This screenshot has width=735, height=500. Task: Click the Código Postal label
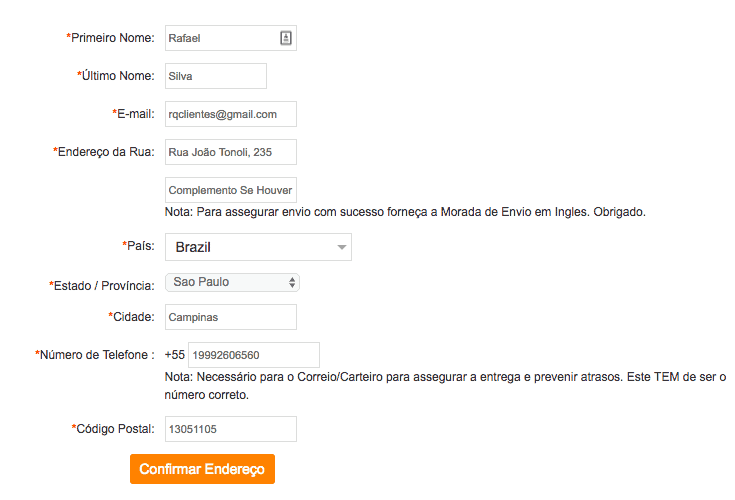coord(113,429)
